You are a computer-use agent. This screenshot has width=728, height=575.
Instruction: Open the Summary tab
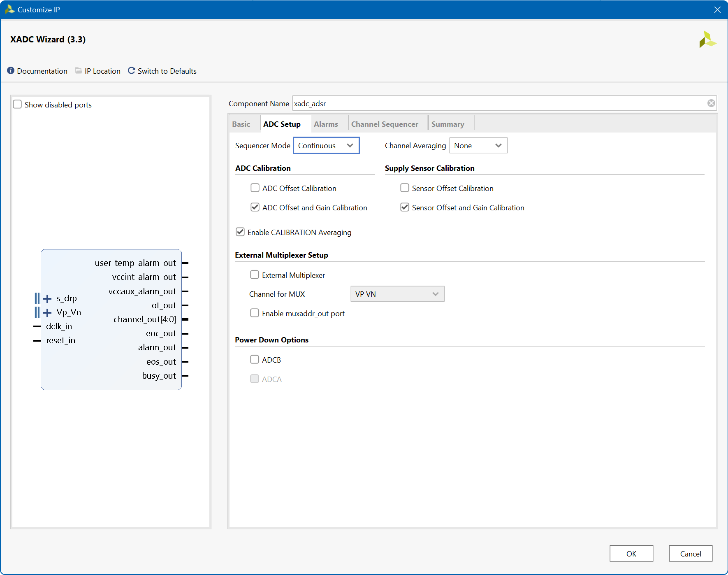[x=448, y=124]
